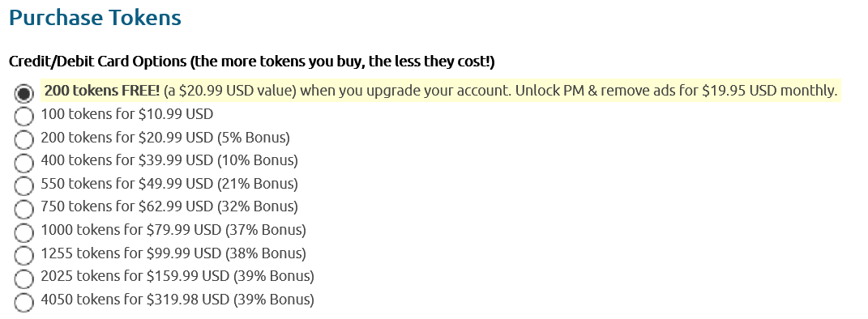Choose the 4050 tokens for $319.98 radio button
Screen dimensions: 868x319
click(x=24, y=303)
